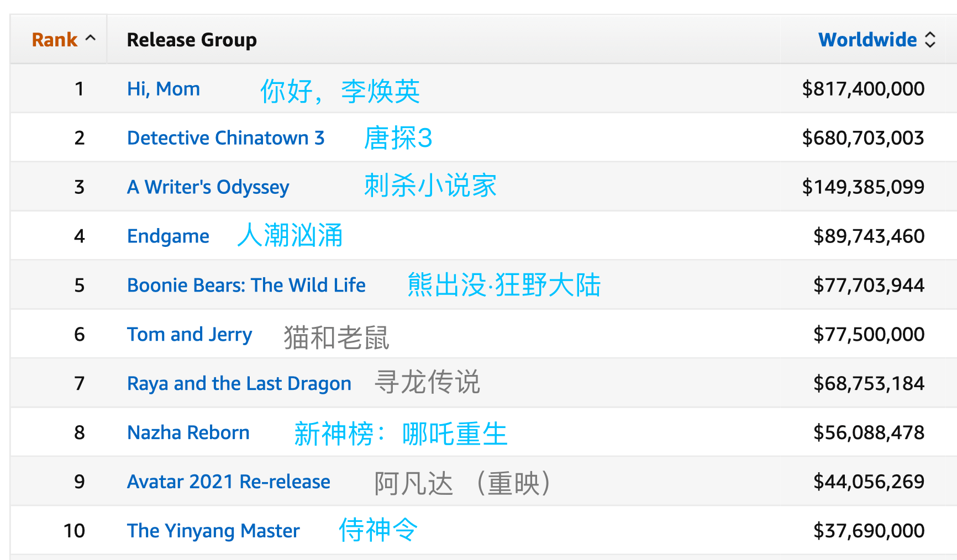Open the Endgame movie link
Image resolution: width=957 pixels, height=560 pixels.
(168, 236)
